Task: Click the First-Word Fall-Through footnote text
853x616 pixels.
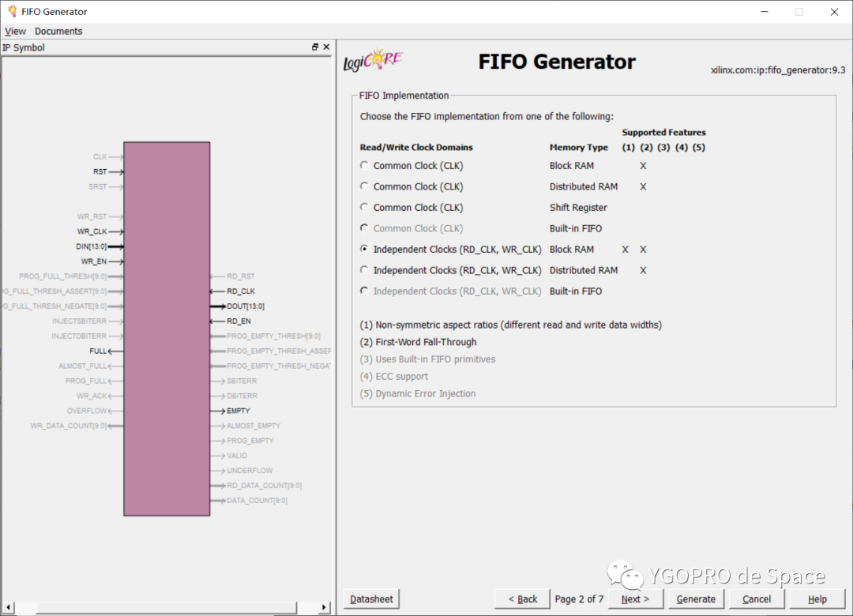Action: tap(419, 342)
